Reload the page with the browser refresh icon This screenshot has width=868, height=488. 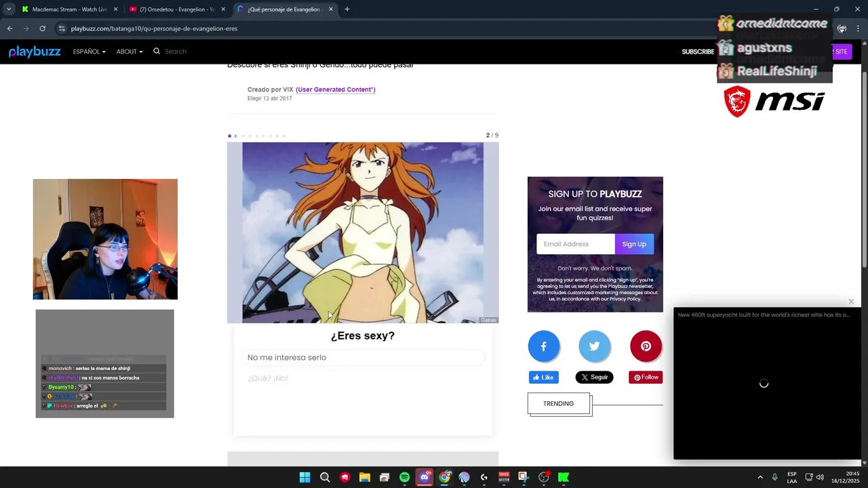tap(42, 28)
